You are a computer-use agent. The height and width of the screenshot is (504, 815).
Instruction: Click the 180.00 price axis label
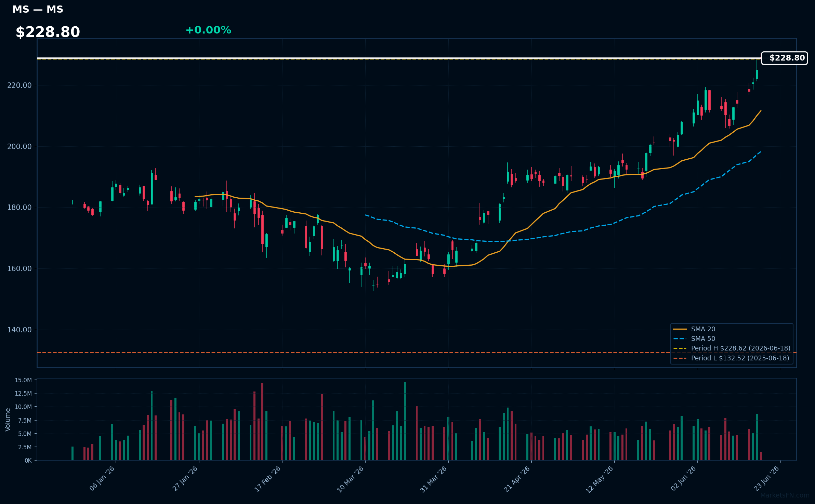click(19, 208)
